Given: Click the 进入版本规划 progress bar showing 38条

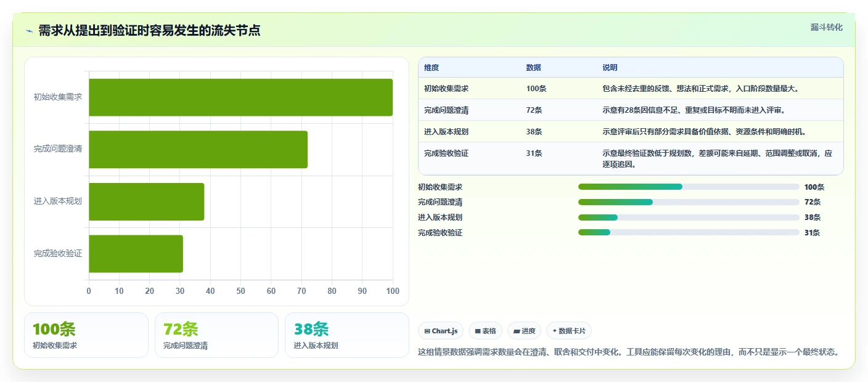Looking at the screenshot, I should pos(689,217).
